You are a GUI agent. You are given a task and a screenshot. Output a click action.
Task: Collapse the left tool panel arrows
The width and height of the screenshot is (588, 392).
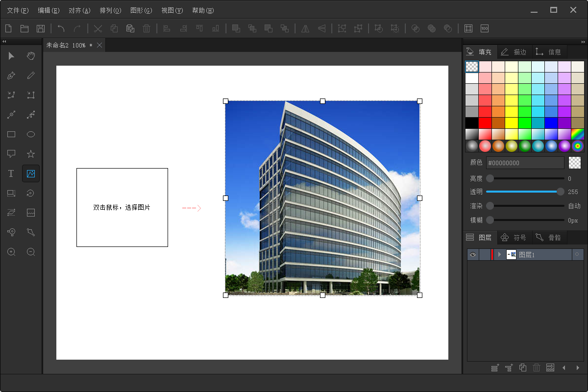(x=4, y=42)
